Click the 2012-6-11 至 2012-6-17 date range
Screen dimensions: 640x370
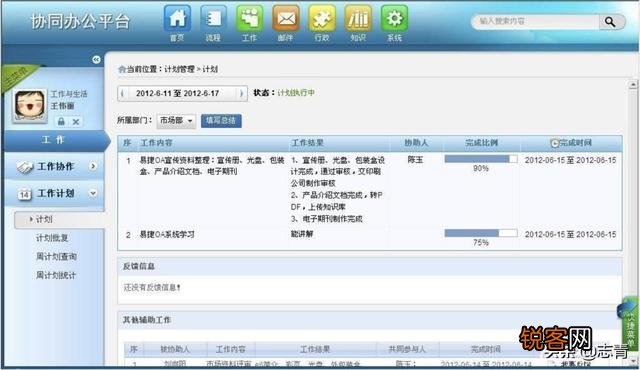(177, 93)
